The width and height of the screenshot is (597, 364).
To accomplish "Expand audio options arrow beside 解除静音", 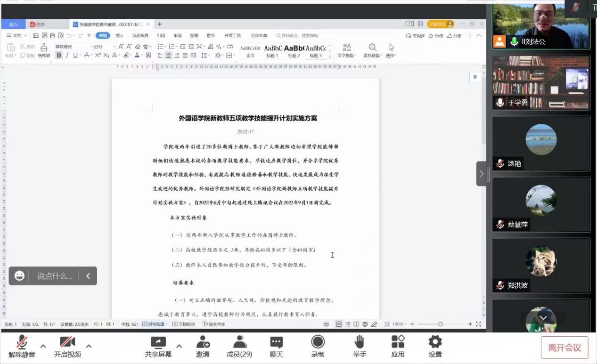I will (43, 346).
